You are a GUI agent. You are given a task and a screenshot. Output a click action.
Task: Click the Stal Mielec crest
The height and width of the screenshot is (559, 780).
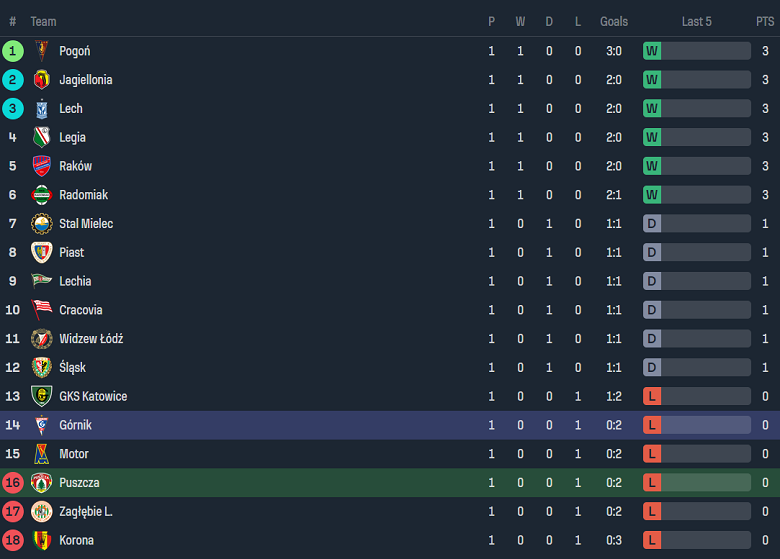tap(41, 224)
